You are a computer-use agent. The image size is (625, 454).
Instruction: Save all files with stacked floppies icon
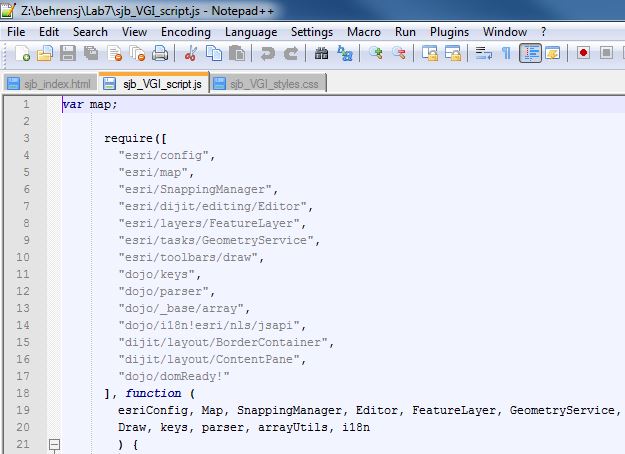click(91, 53)
